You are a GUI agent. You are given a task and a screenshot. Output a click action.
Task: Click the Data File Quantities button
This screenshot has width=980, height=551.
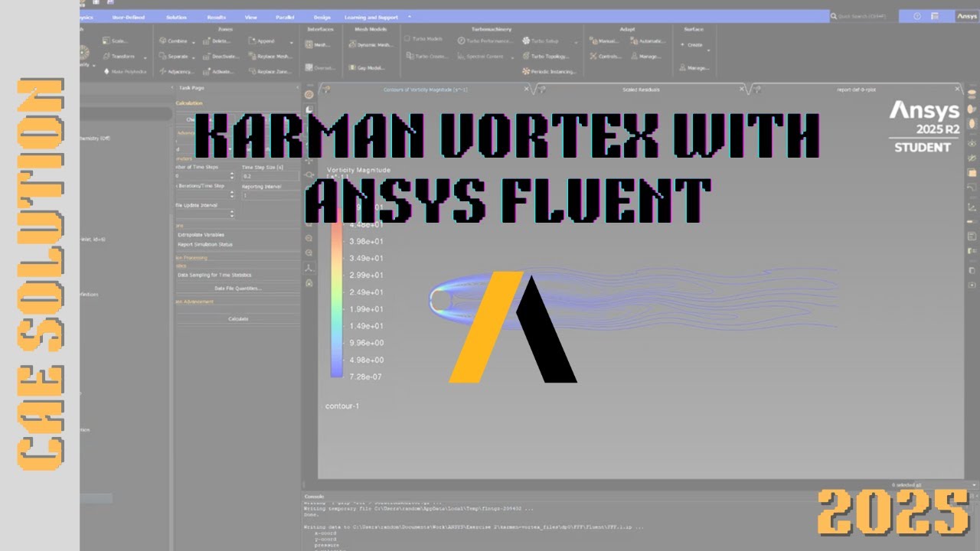click(238, 289)
